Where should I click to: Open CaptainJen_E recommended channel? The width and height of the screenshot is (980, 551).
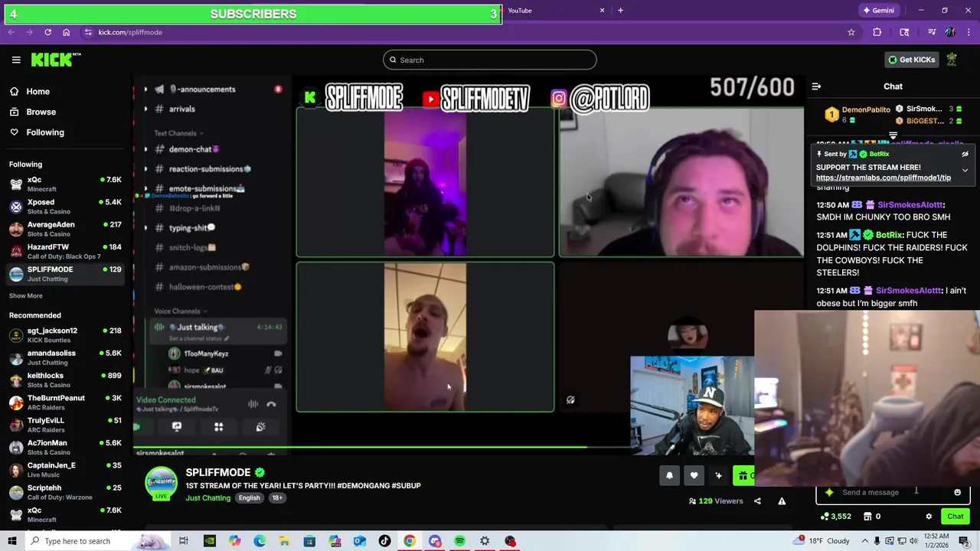pos(65,470)
